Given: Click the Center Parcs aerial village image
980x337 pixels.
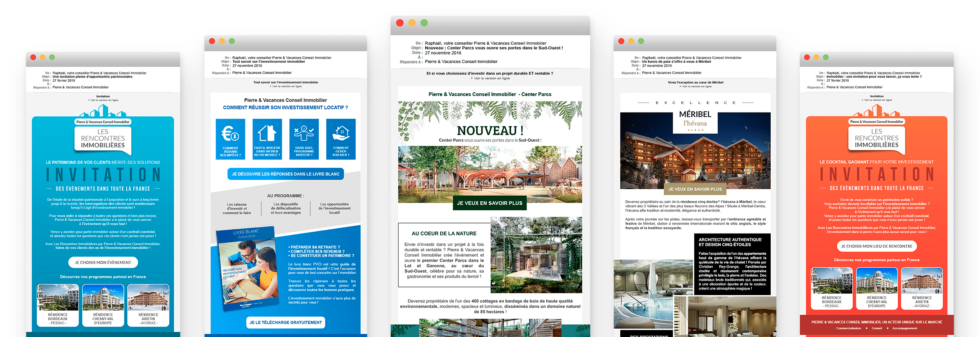Looking at the screenshot, I should [x=490, y=174].
